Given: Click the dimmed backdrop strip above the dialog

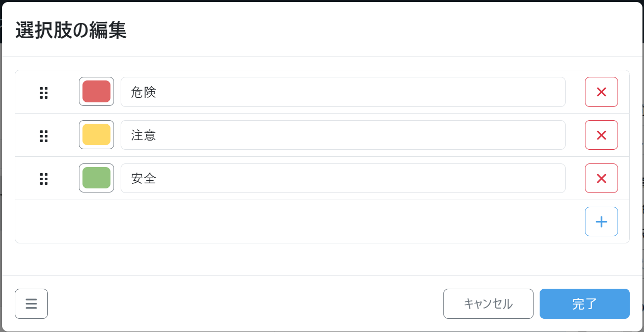Looking at the screenshot, I should point(322,1).
